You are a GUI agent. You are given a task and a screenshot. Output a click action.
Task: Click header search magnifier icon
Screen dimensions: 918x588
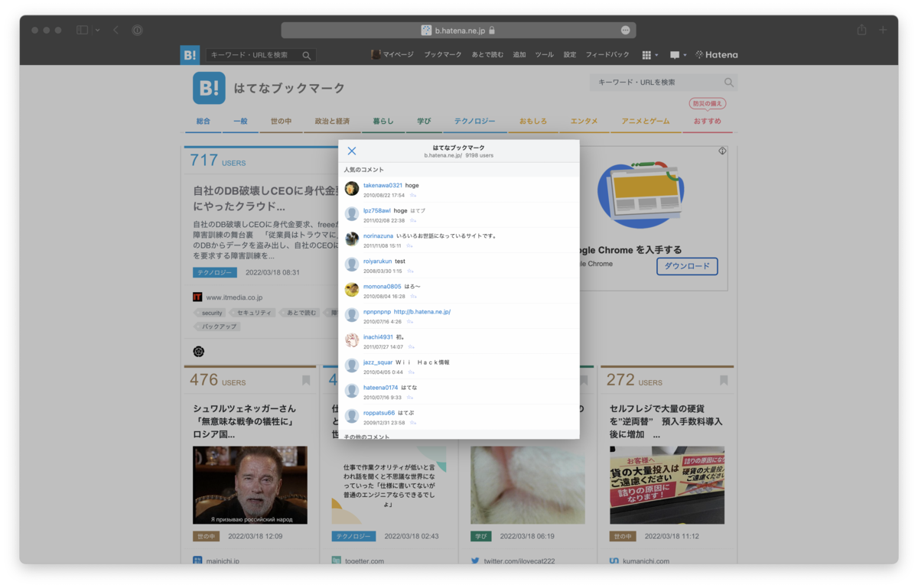click(729, 82)
